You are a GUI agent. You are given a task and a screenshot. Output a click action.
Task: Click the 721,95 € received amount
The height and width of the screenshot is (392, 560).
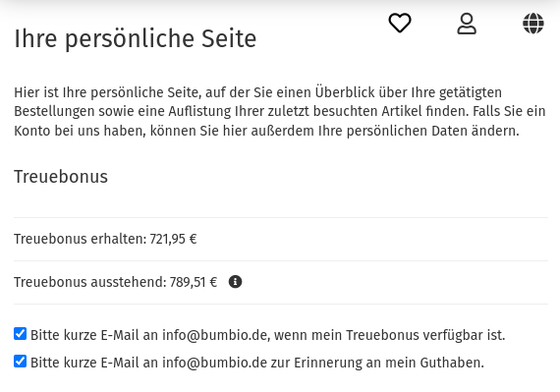tap(173, 239)
